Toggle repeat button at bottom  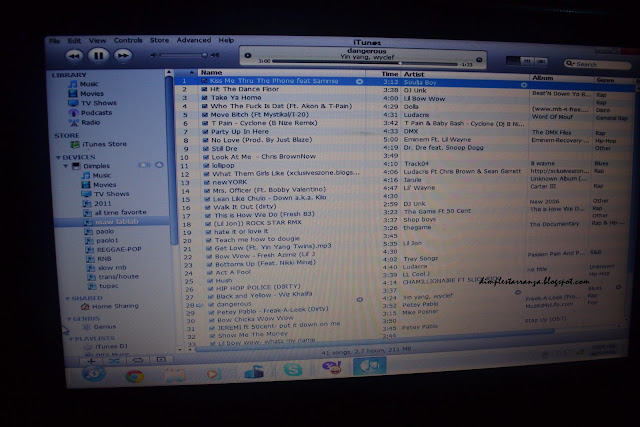click(x=138, y=360)
